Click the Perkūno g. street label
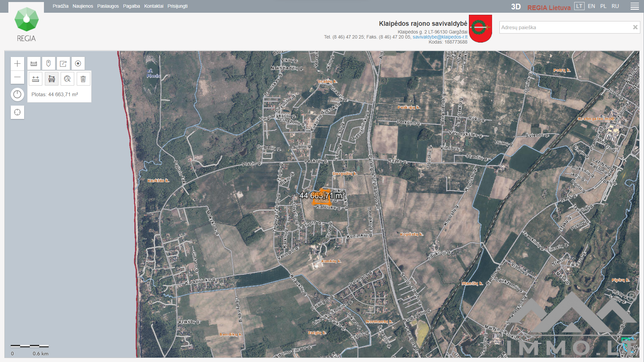 coord(408,122)
